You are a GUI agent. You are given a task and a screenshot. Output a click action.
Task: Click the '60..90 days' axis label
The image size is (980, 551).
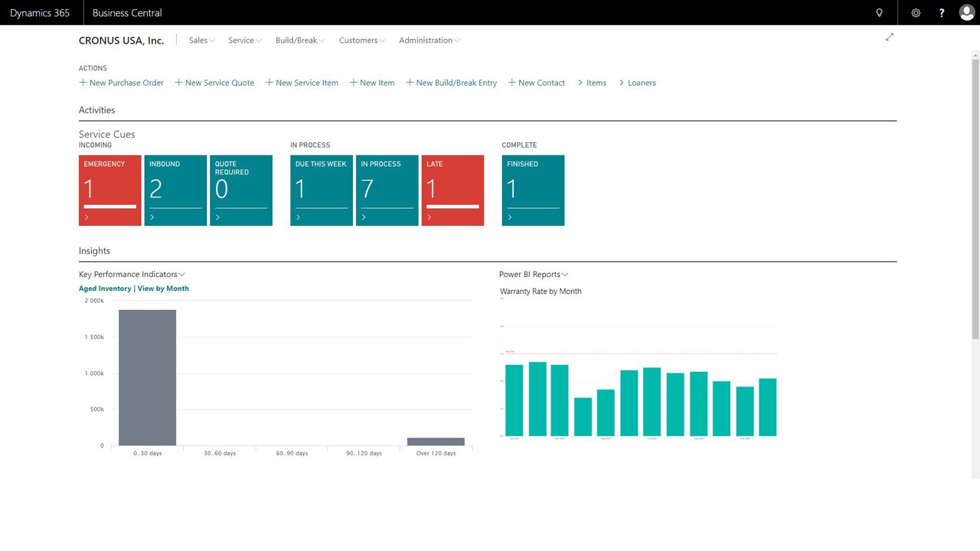pos(292,454)
